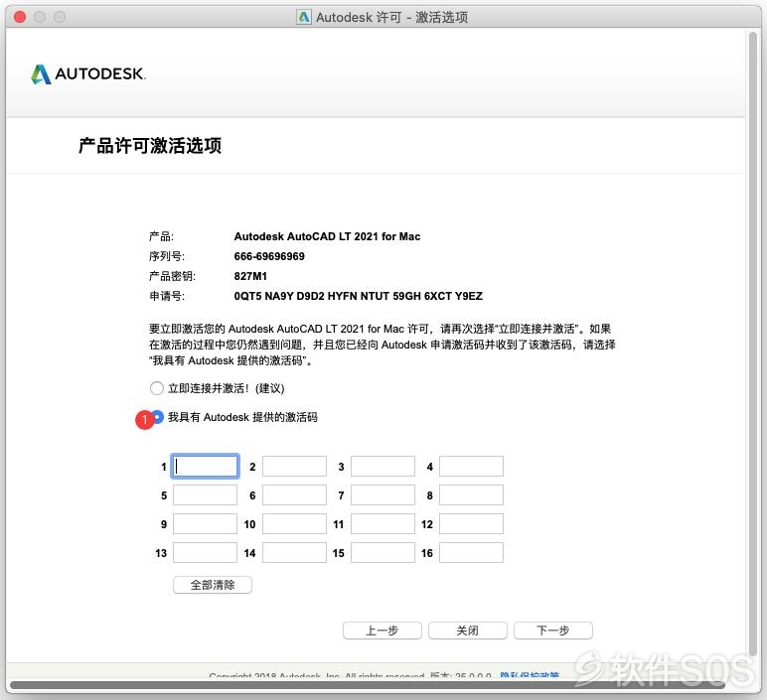Click activation code field 1
Image resolution: width=767 pixels, height=700 pixels.
point(205,467)
